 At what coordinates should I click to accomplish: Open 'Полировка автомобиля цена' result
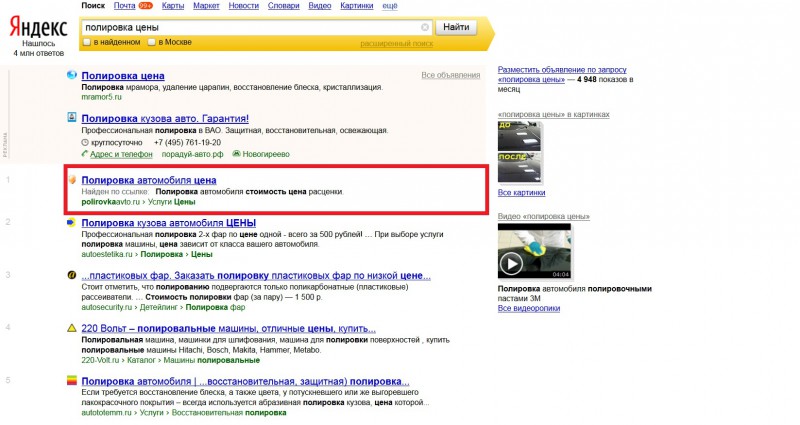(149, 180)
